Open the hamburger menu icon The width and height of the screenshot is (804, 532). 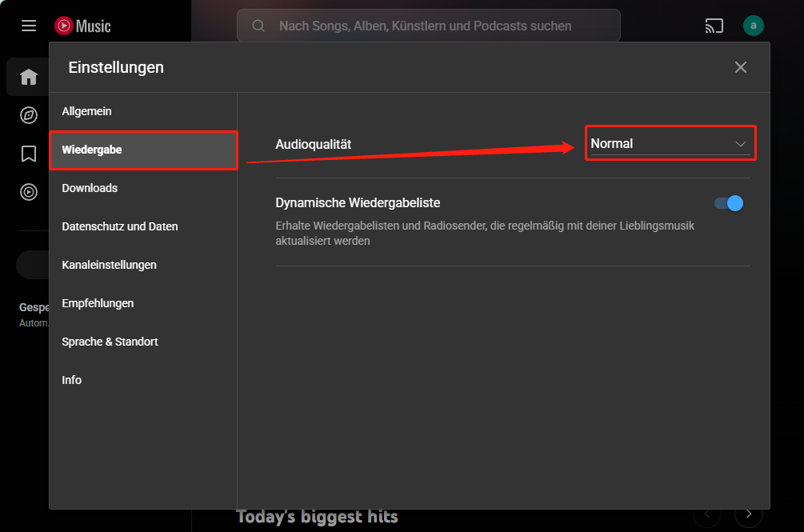click(29, 26)
